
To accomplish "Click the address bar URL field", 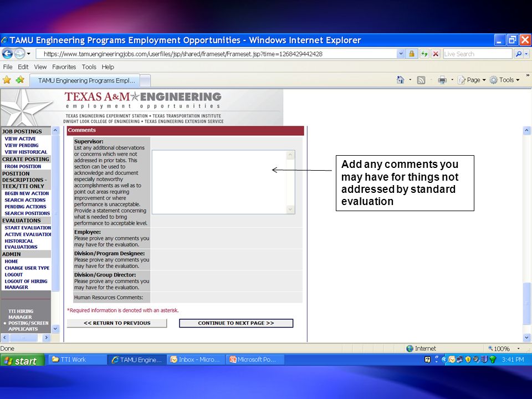I will click(x=216, y=54).
